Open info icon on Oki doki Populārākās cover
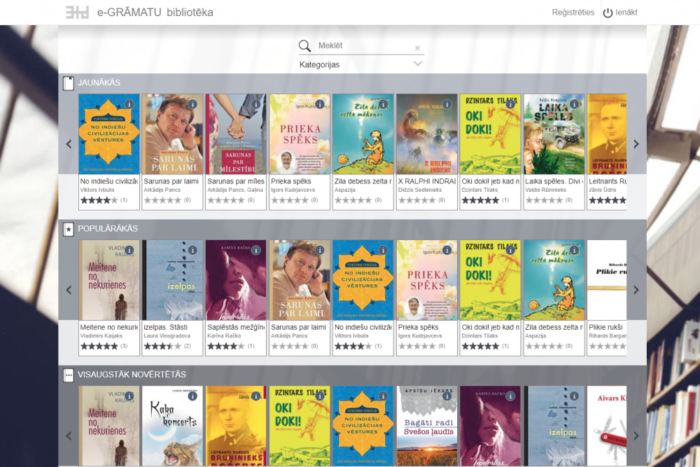The width and height of the screenshot is (700, 467). [510, 250]
